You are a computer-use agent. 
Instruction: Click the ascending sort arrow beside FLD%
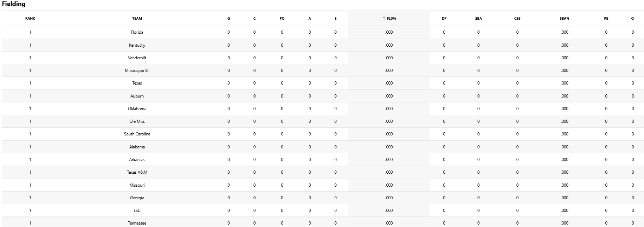coord(384,18)
